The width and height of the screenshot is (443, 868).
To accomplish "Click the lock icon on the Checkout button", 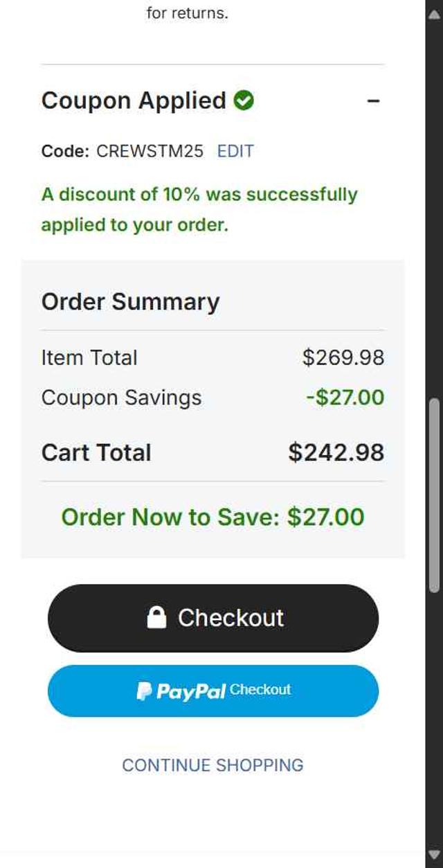I will click(157, 617).
